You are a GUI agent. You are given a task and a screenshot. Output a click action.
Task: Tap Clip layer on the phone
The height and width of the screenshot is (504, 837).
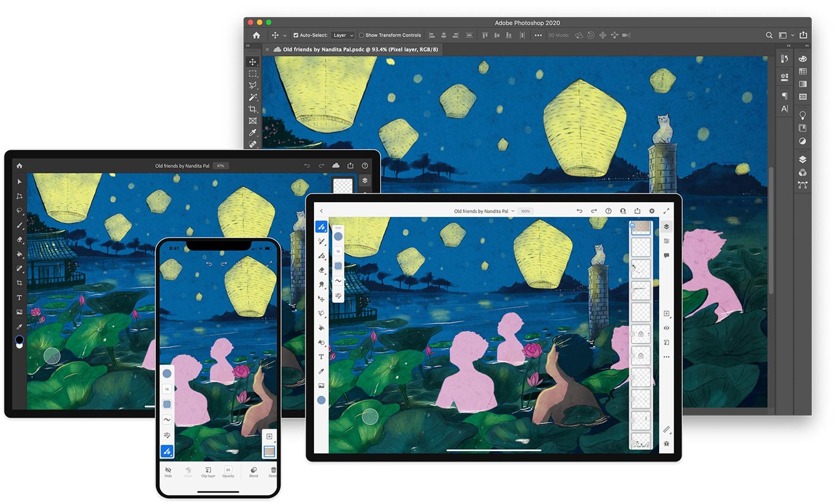click(x=208, y=472)
